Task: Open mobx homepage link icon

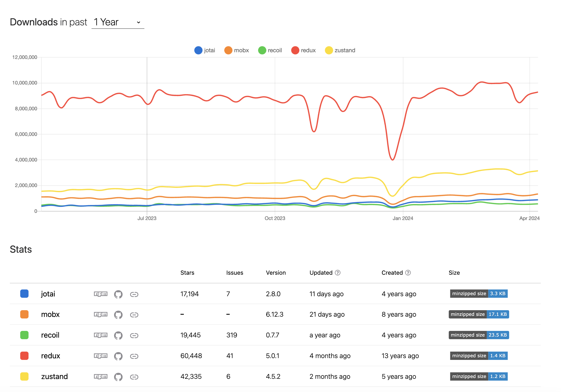Action: coord(134,315)
